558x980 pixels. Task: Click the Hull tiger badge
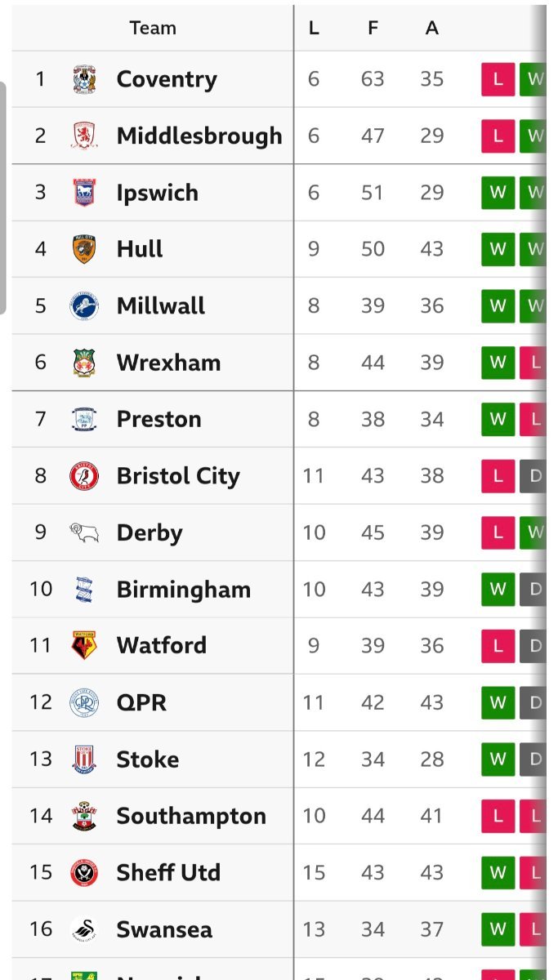84,249
